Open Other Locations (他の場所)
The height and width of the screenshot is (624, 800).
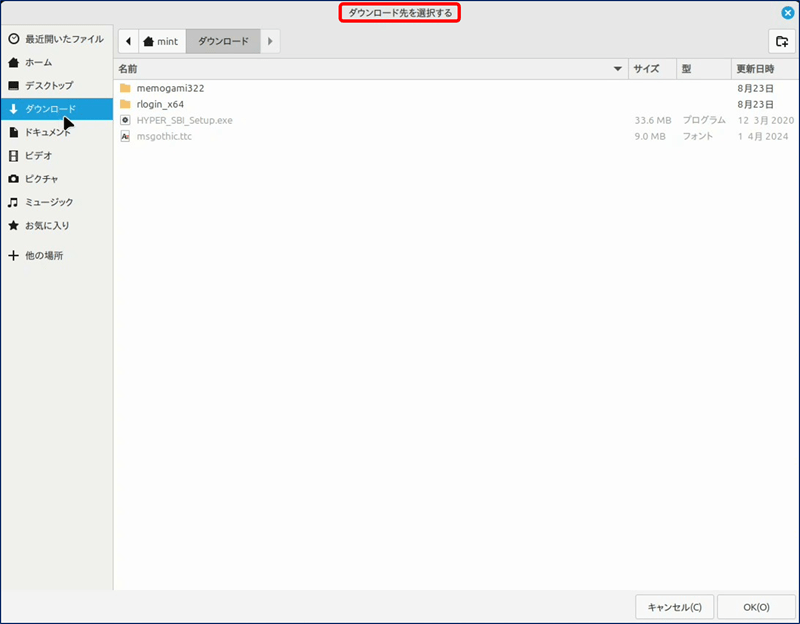point(56,256)
